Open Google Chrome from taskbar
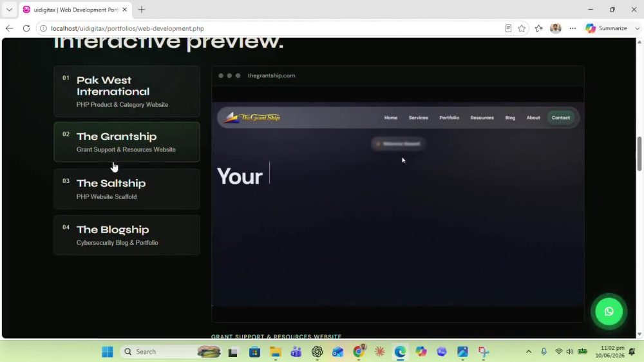Viewport: 644px width, 362px height. tap(359, 352)
